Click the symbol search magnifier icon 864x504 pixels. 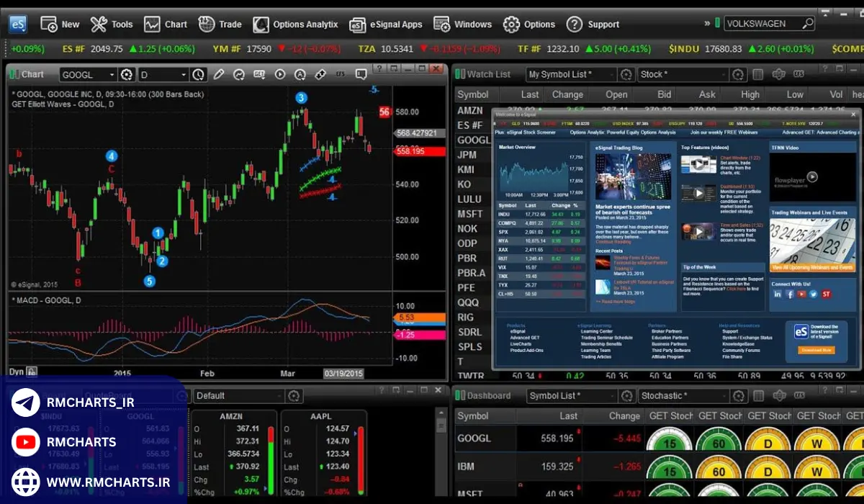click(x=807, y=23)
